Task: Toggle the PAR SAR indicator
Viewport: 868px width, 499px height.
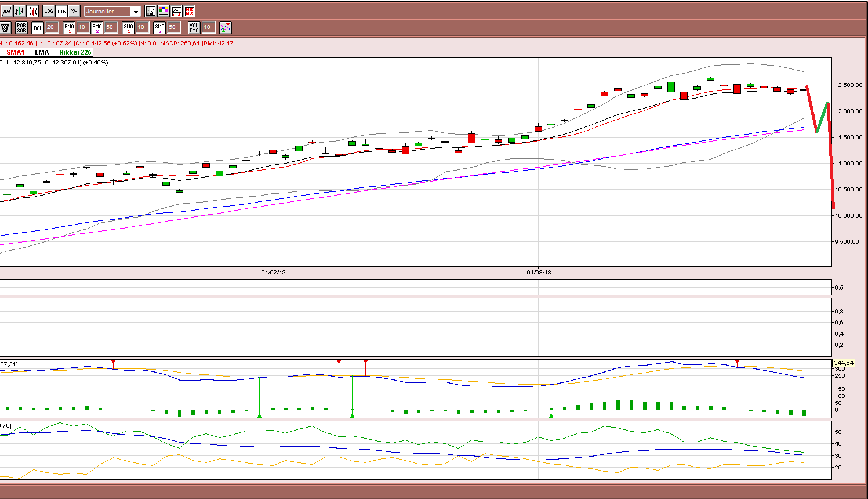Action: (21, 27)
